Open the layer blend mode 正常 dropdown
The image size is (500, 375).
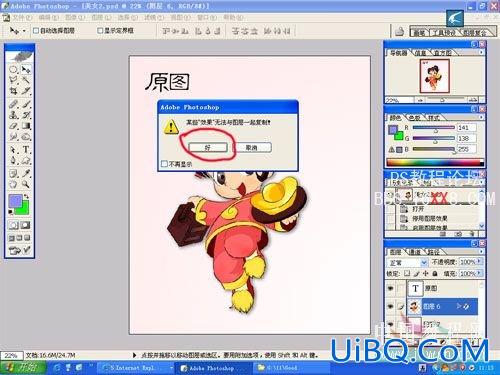click(x=407, y=263)
